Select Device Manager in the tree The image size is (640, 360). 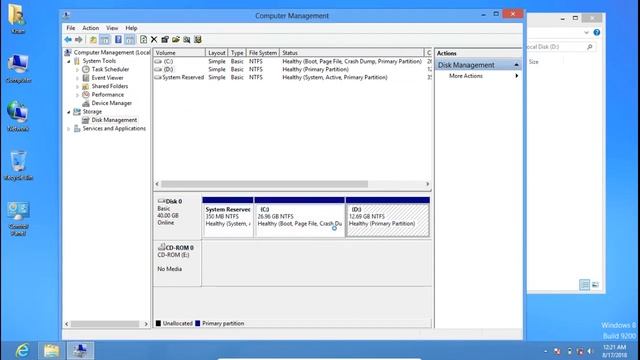(x=111, y=103)
